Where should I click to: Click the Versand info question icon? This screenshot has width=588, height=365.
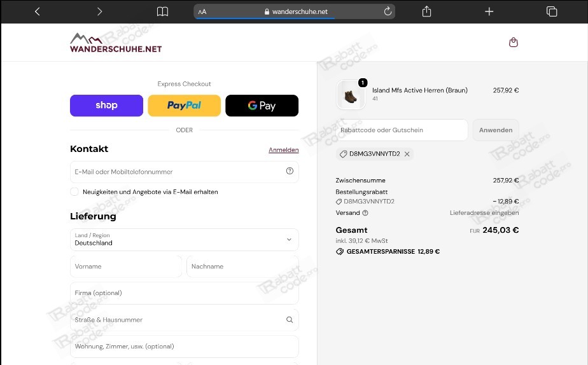point(365,213)
